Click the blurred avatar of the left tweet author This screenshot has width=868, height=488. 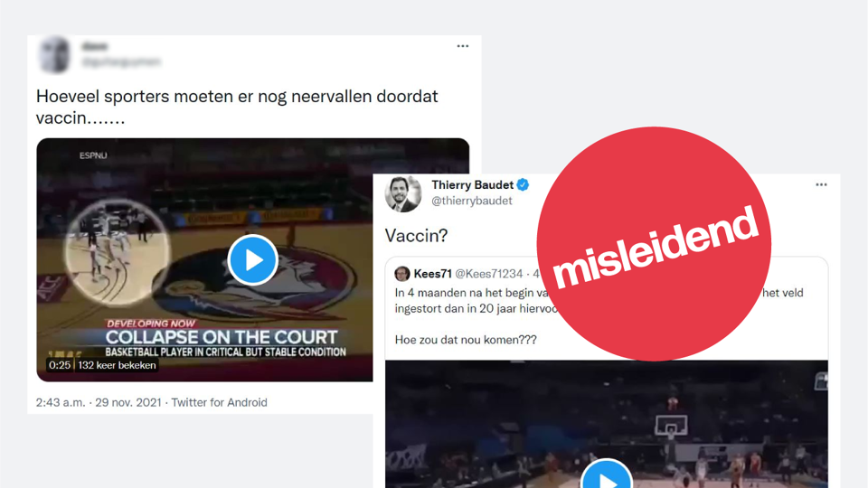55,55
